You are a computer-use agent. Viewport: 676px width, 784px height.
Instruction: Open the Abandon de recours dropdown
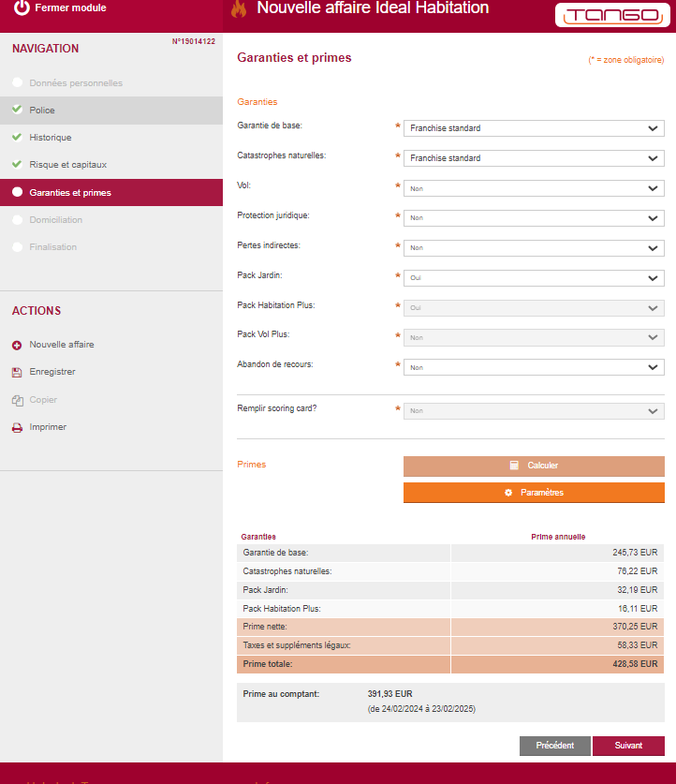[534, 367]
